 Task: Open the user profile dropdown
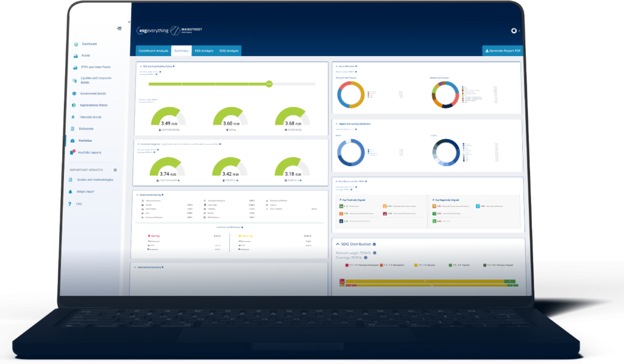point(515,30)
